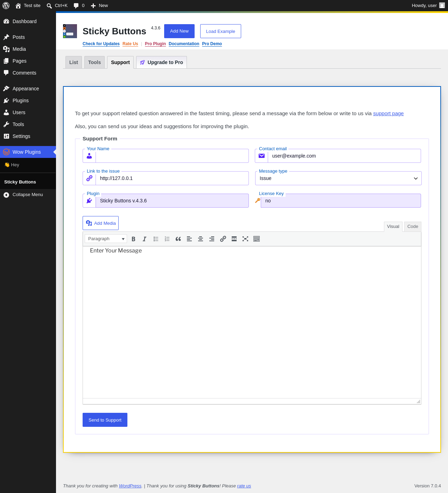Apply blockquote formatting

coord(178,239)
